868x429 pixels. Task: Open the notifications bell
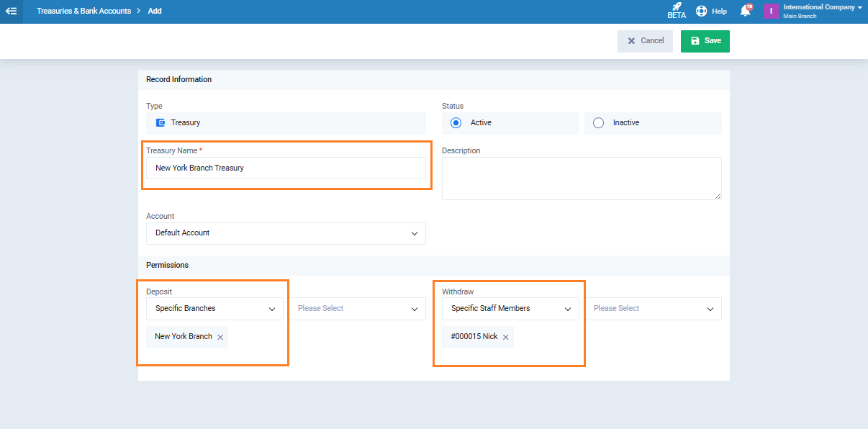click(x=745, y=12)
